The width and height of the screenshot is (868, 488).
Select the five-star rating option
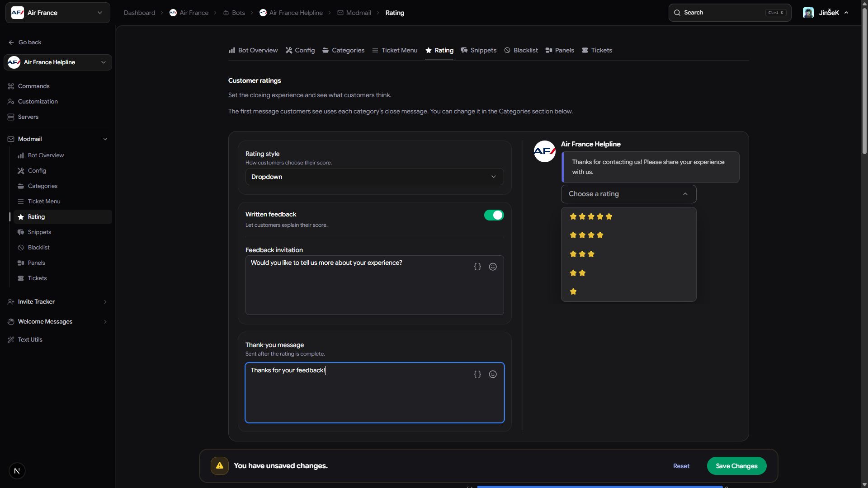[628, 217]
